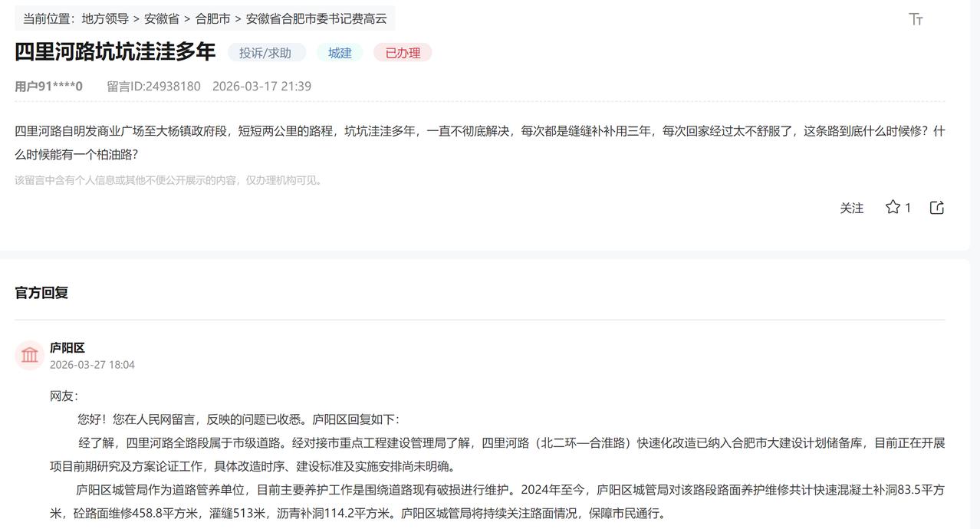
Task: Select the 城建 category tag
Action: (340, 52)
